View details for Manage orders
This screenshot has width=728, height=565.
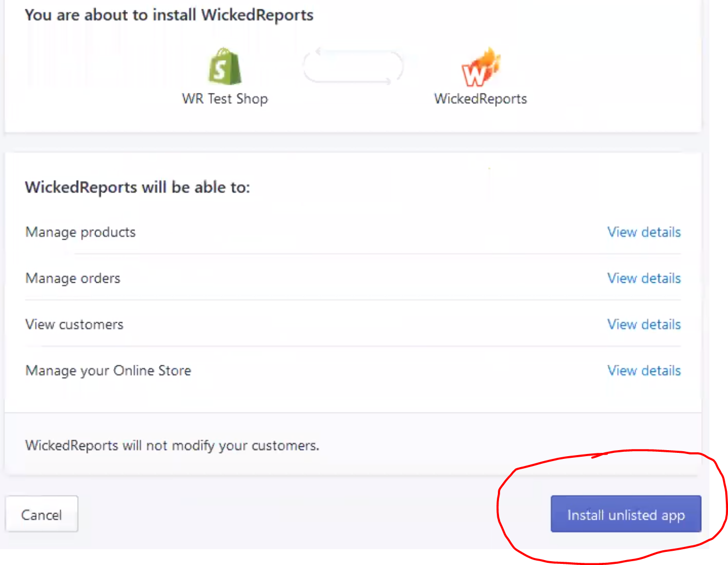click(644, 278)
